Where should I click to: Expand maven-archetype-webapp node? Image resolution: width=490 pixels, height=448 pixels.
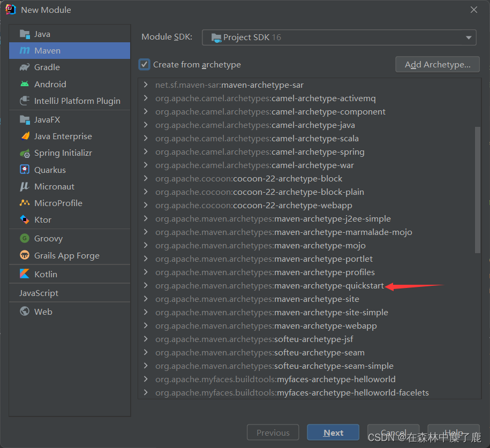point(146,325)
